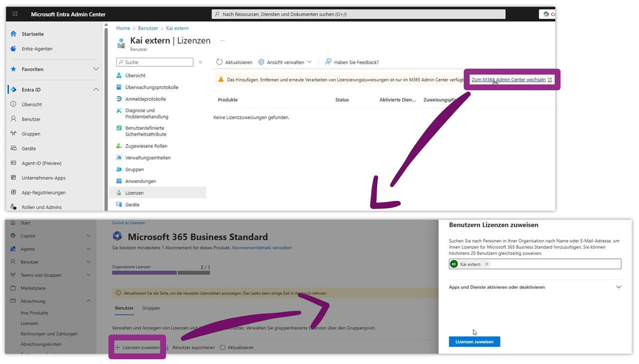
Task: Select the Benutzer tab under Microsoft 365 Business Standard
Action: coord(124,308)
